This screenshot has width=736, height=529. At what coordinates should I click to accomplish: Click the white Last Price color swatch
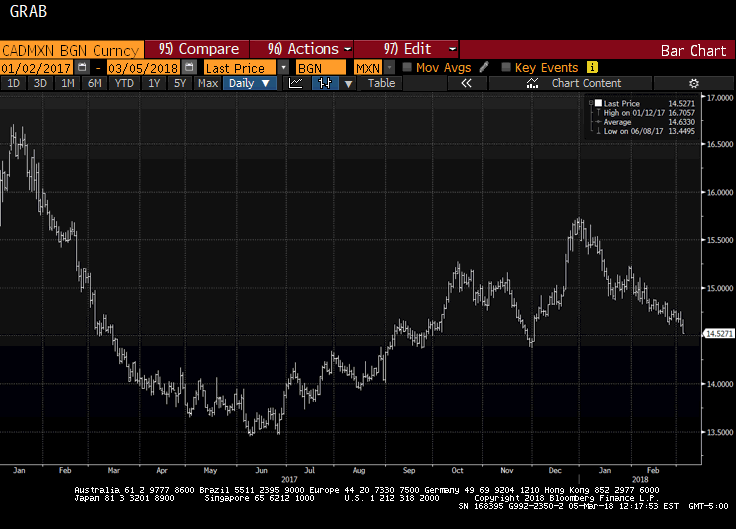coord(598,103)
